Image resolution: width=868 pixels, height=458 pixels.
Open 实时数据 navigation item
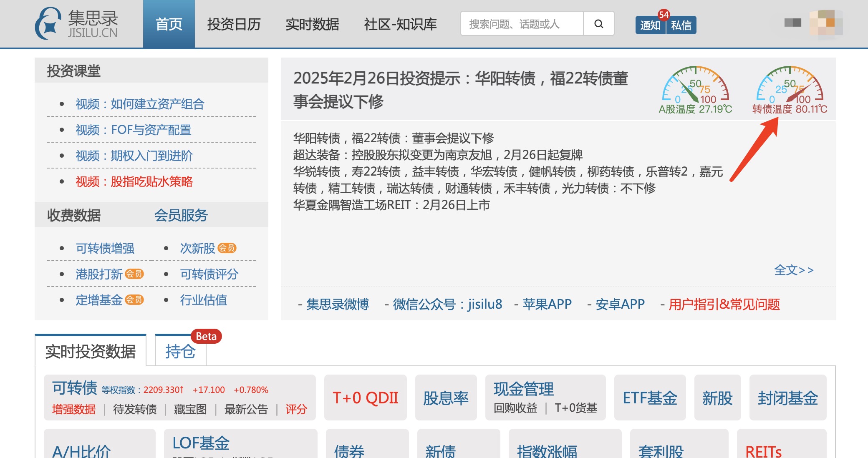[x=312, y=24]
